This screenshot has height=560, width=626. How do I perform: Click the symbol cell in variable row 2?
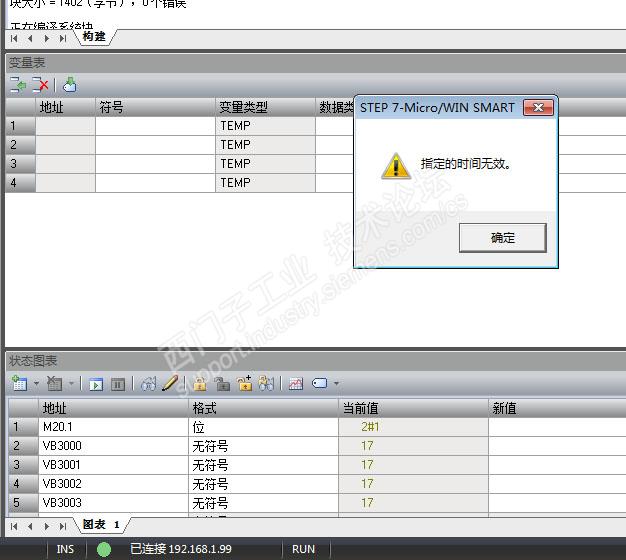(x=155, y=145)
